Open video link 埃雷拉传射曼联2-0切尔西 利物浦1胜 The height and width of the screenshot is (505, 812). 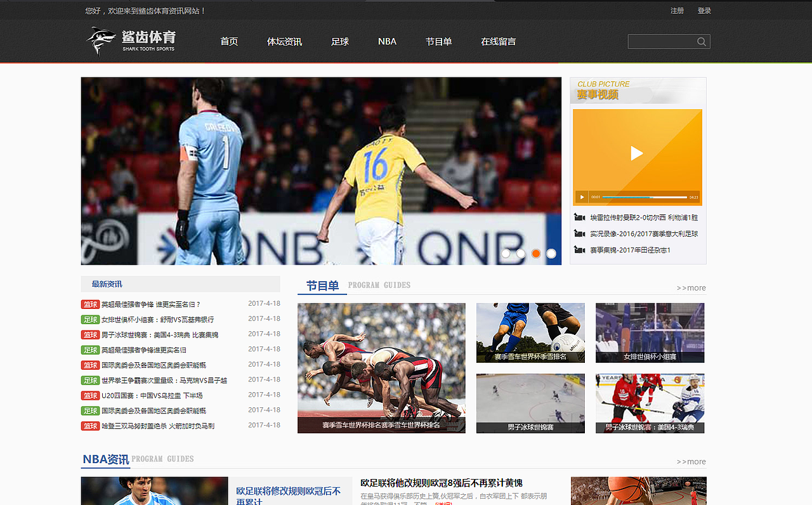644,218
